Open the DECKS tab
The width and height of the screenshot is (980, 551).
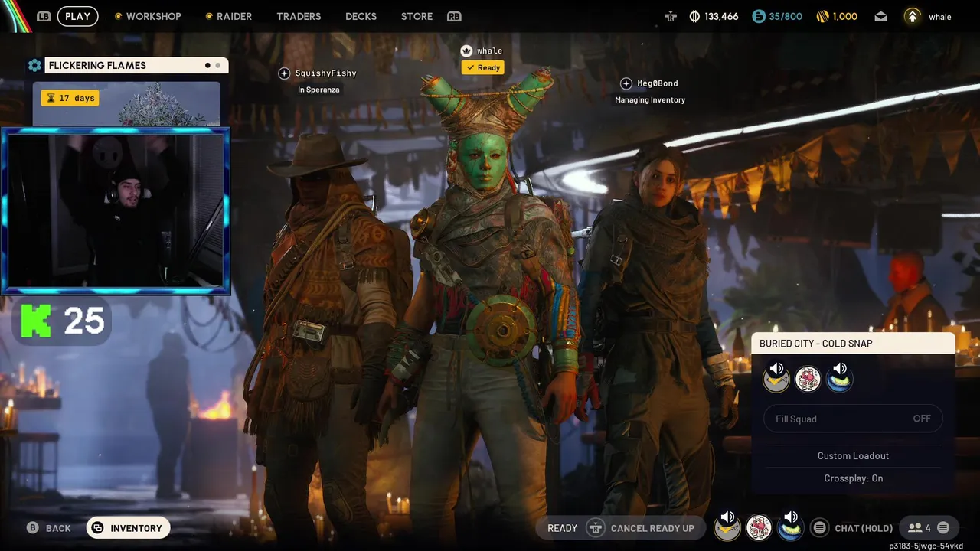(x=361, y=16)
